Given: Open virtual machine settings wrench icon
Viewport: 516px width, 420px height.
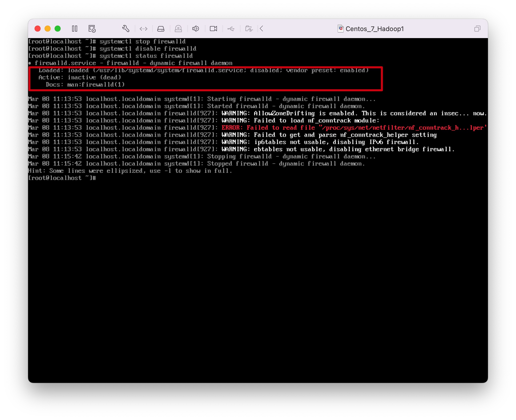Looking at the screenshot, I should pyautogui.click(x=126, y=29).
